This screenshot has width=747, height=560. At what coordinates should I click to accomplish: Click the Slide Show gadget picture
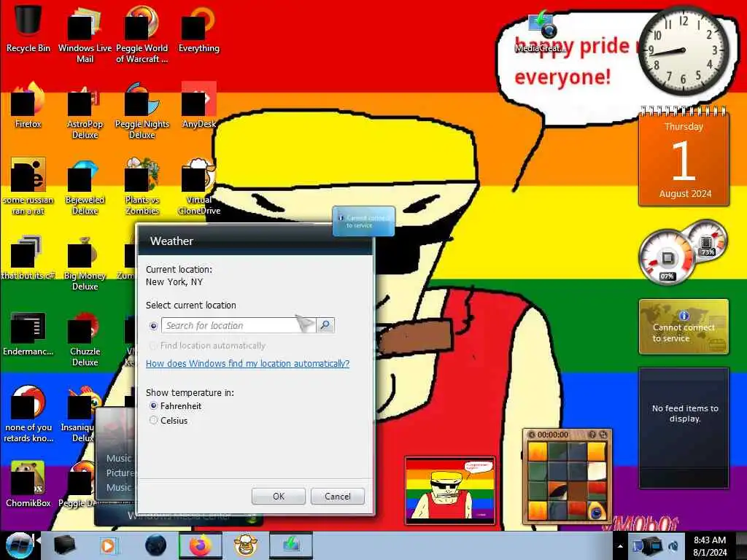449,491
